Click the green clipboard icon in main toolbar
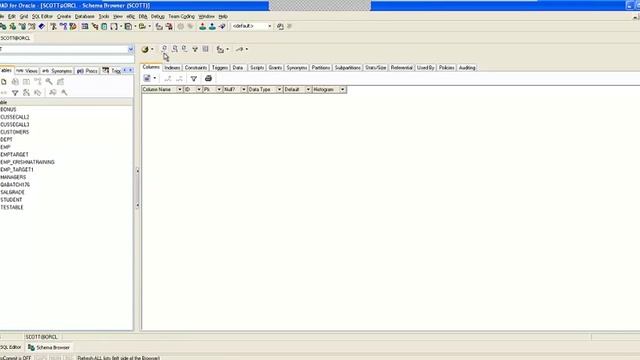 [104, 26]
